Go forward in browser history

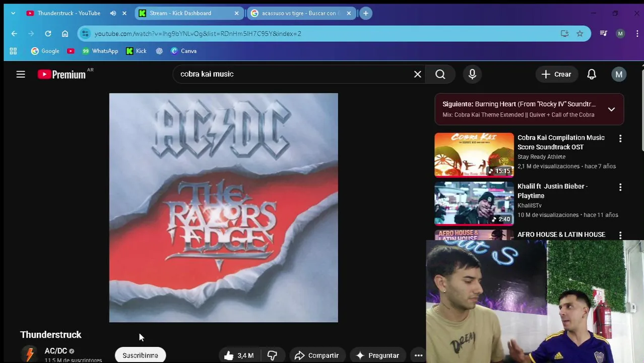31,33
